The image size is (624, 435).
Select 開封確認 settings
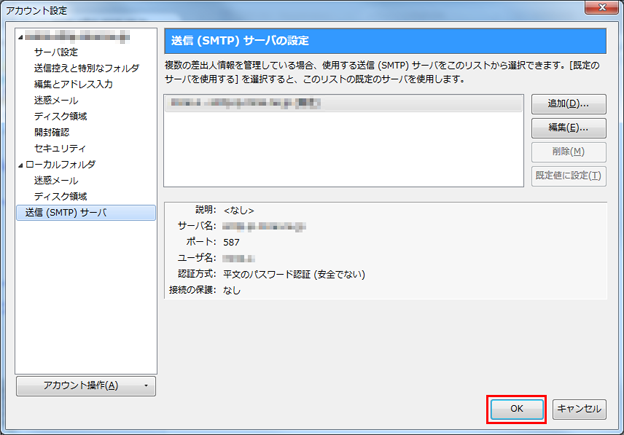point(51,132)
